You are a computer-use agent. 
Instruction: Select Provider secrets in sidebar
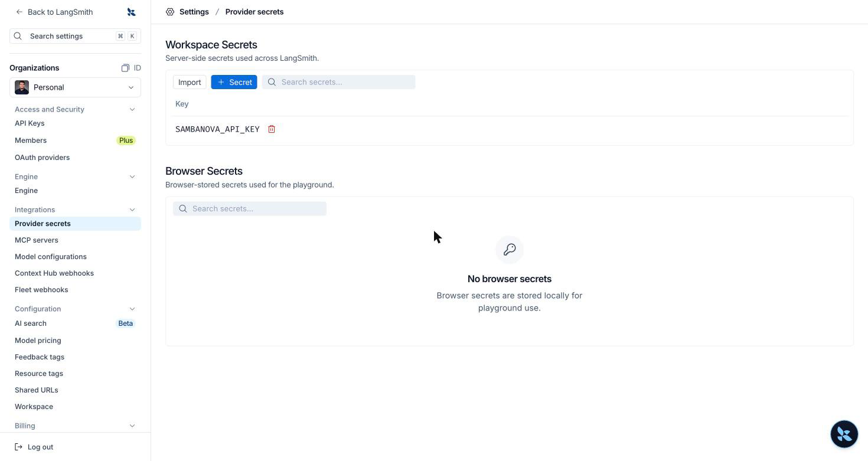tap(75, 224)
